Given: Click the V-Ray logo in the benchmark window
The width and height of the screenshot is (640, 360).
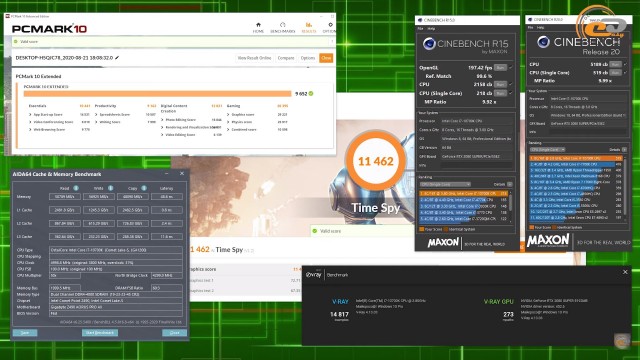Looking at the screenshot, I should (313, 275).
